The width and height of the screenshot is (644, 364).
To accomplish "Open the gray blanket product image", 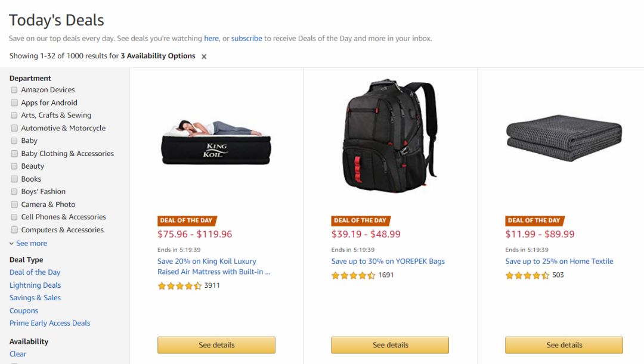I will tap(564, 138).
